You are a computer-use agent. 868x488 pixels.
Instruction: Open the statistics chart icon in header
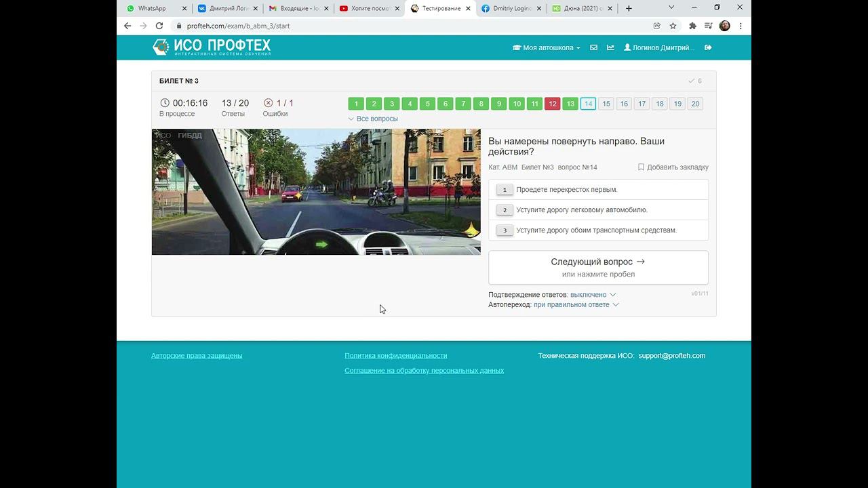[x=610, y=47]
